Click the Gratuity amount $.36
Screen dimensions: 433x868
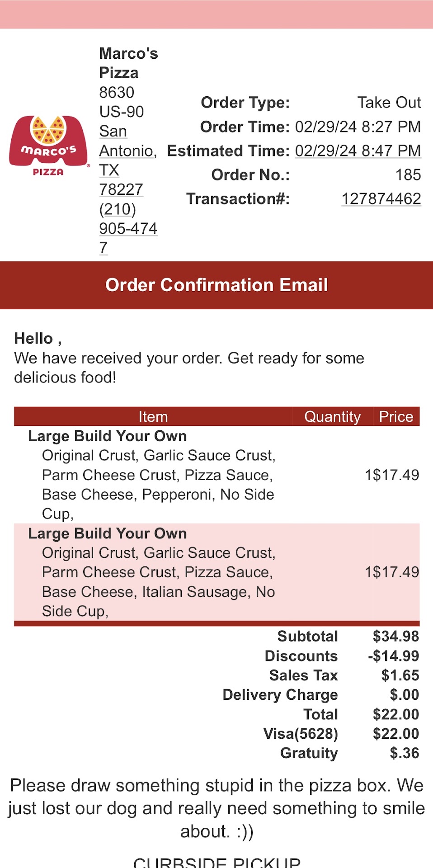[404, 753]
